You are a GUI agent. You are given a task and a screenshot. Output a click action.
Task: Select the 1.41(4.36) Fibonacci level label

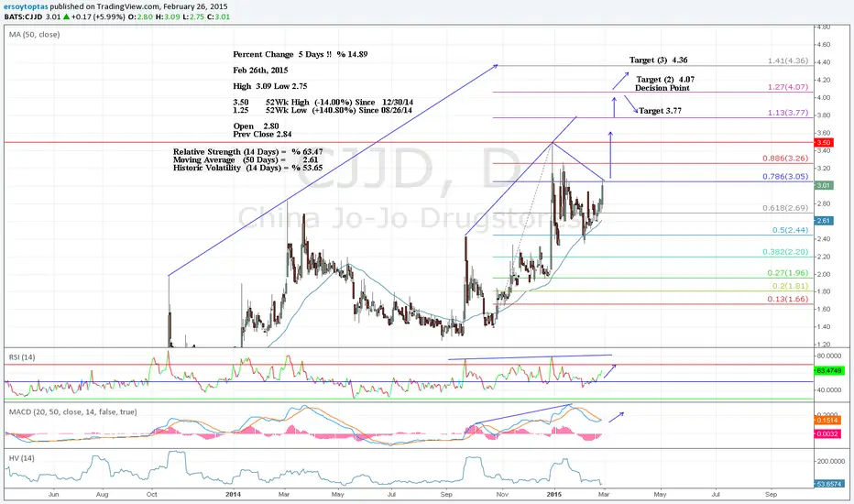pos(787,60)
